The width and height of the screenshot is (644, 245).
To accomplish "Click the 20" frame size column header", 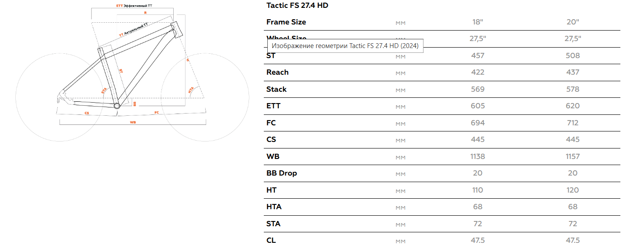I will click(x=573, y=22).
